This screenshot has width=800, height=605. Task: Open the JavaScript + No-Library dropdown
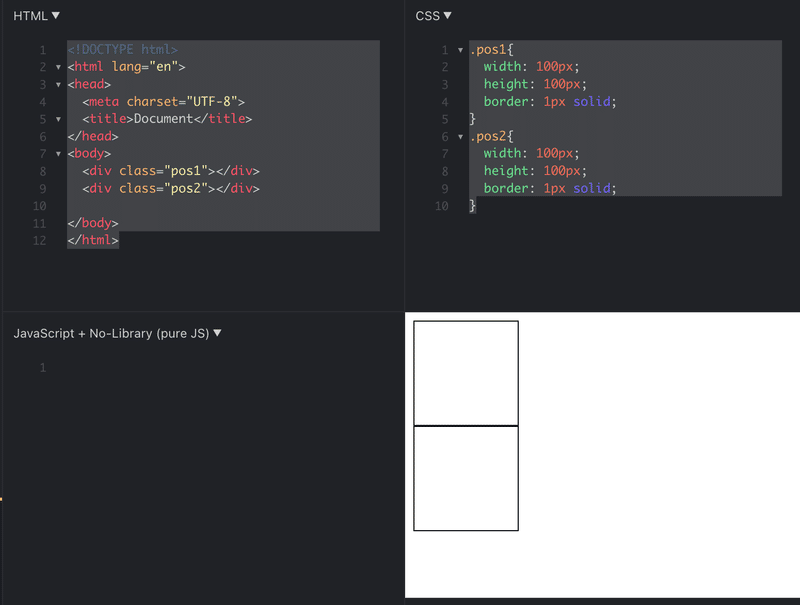coord(117,333)
